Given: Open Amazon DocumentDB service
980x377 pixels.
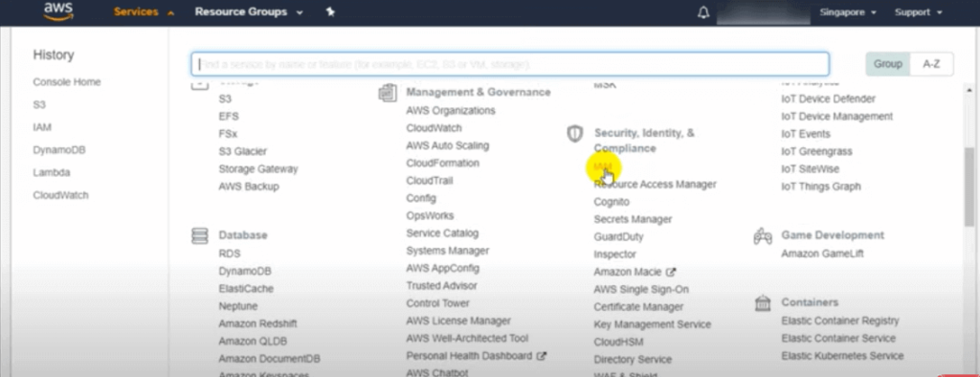Looking at the screenshot, I should click(269, 359).
